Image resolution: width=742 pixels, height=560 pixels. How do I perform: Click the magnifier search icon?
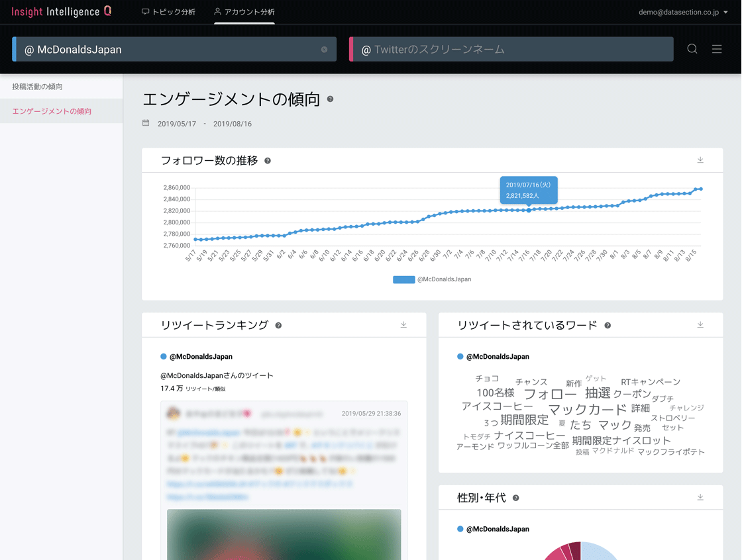[x=692, y=49]
